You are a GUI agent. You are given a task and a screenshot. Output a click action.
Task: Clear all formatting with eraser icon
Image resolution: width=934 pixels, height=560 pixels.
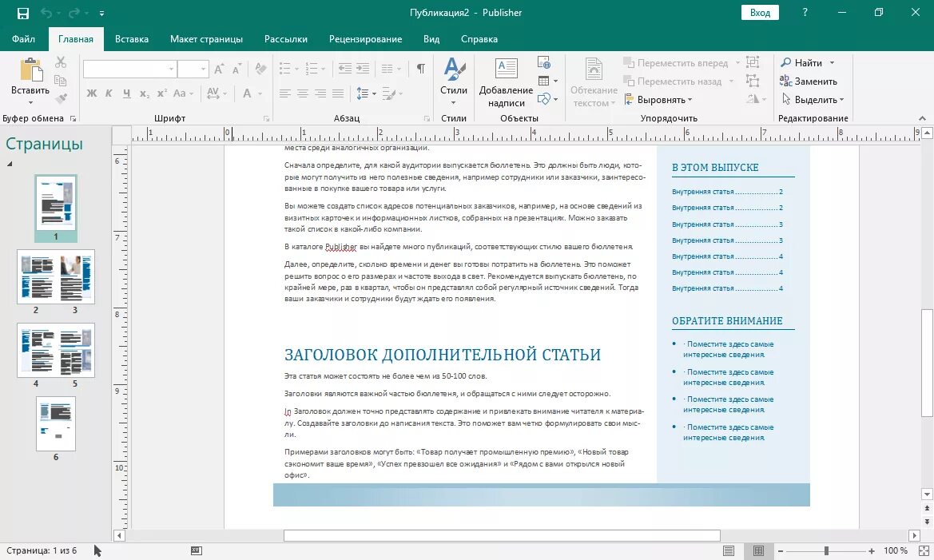click(260, 70)
